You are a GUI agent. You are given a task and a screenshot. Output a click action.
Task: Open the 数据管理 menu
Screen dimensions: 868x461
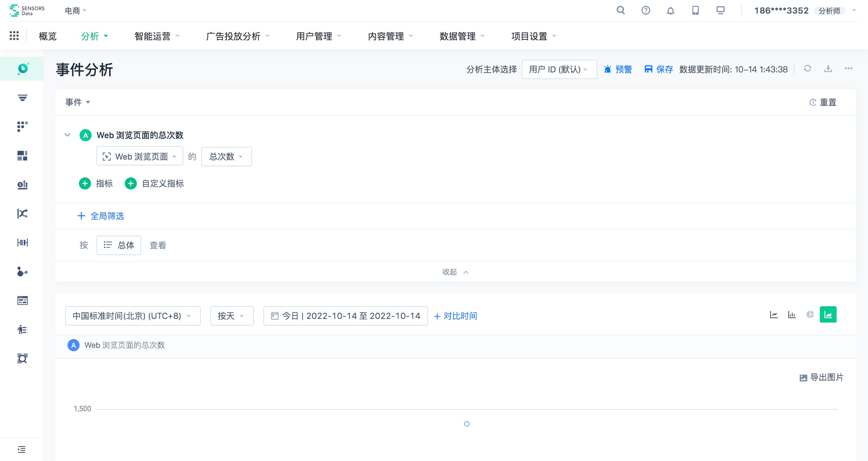[x=462, y=36]
